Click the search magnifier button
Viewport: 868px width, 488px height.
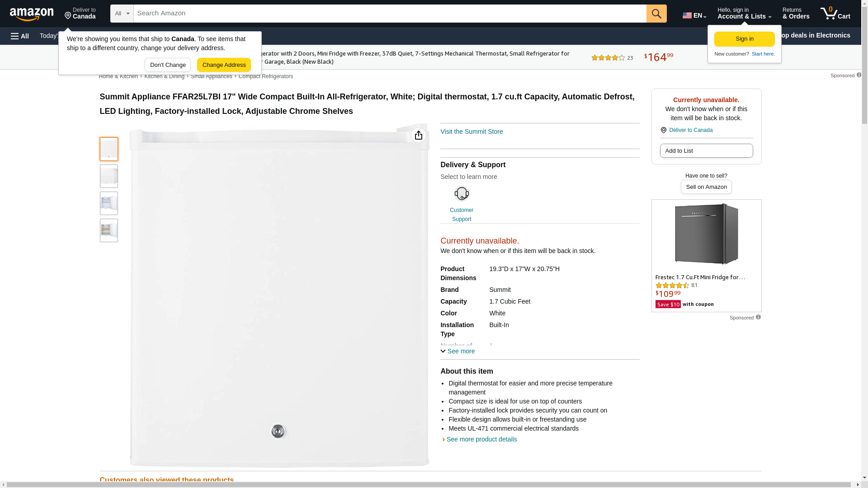pos(656,14)
